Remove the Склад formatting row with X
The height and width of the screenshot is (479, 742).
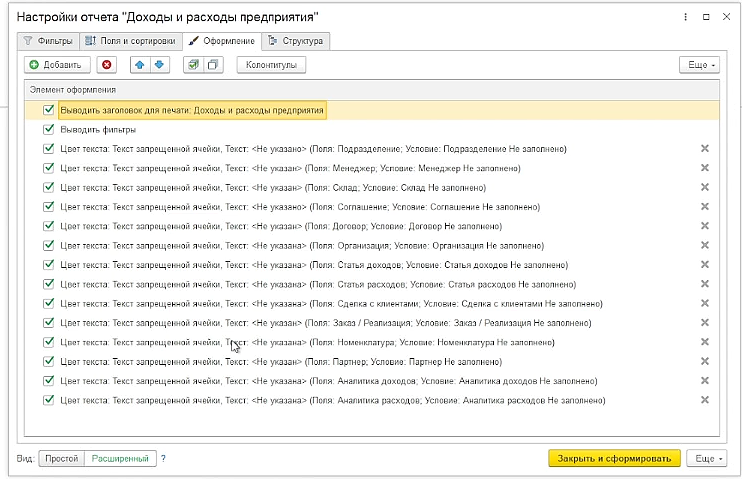click(705, 187)
